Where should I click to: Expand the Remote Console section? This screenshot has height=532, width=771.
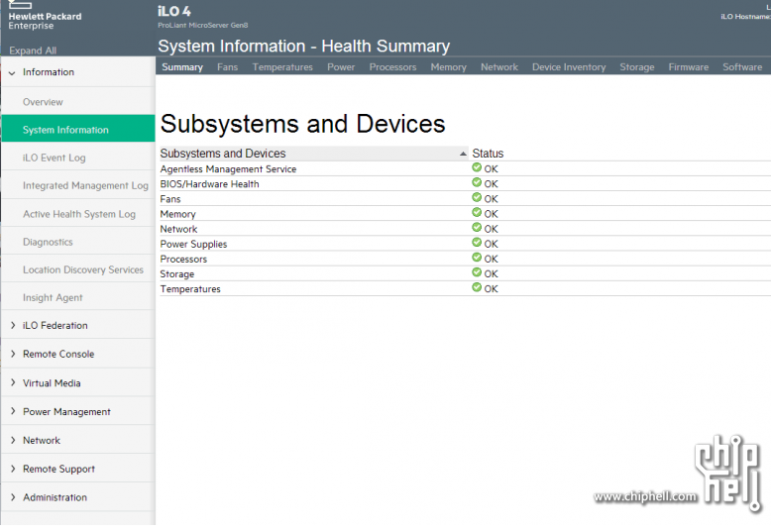(x=13, y=354)
